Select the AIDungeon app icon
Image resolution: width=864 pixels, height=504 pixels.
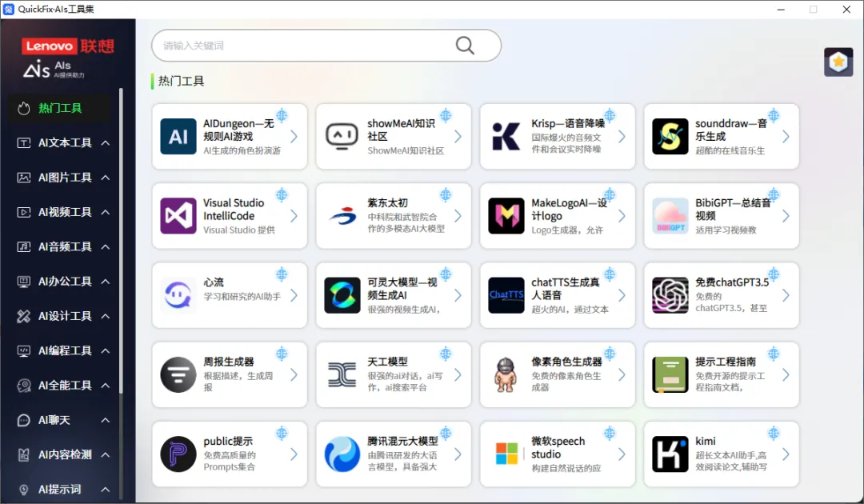[178, 136]
